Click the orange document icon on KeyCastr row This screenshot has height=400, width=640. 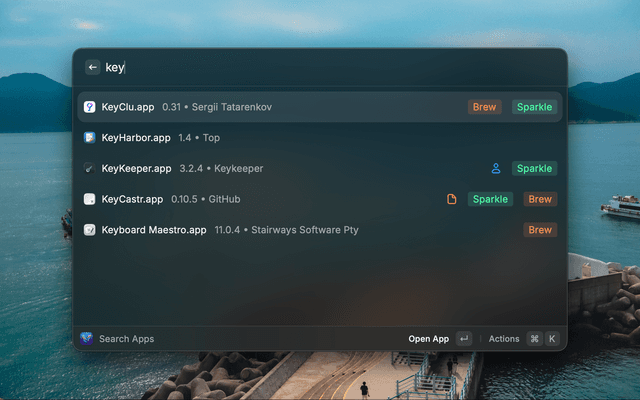(x=451, y=199)
